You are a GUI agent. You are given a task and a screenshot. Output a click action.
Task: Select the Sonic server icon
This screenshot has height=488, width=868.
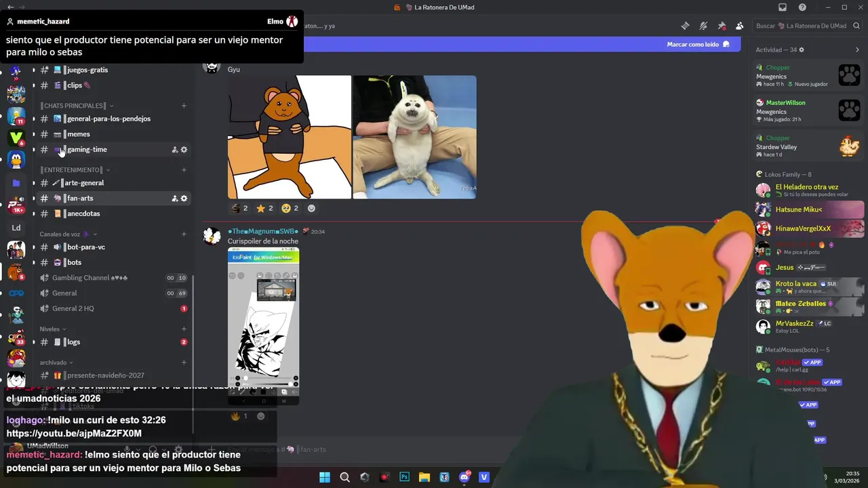pos(16,71)
